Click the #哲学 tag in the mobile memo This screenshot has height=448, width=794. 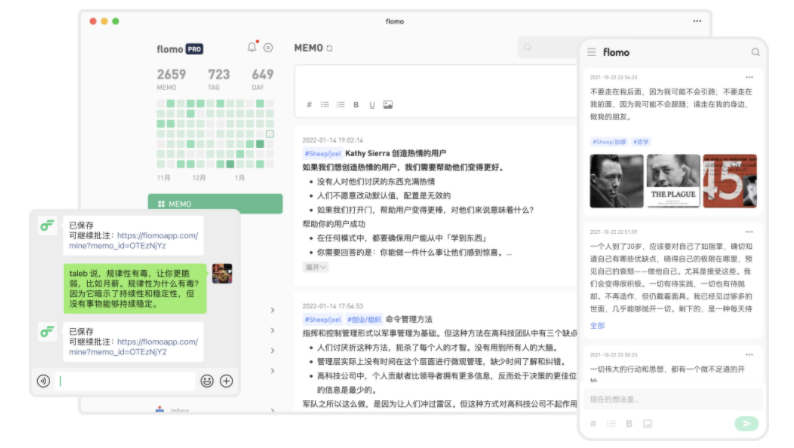[641, 142]
